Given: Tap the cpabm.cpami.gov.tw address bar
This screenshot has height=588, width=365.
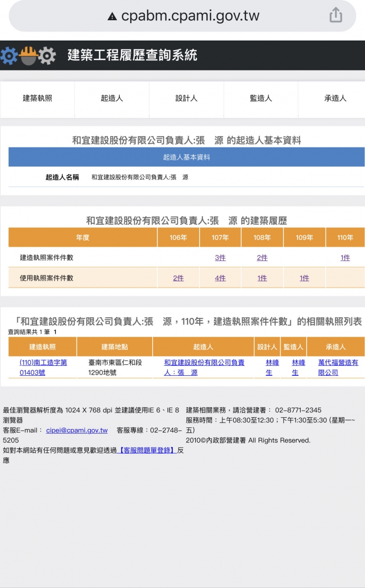Looking at the screenshot, I should (182, 16).
